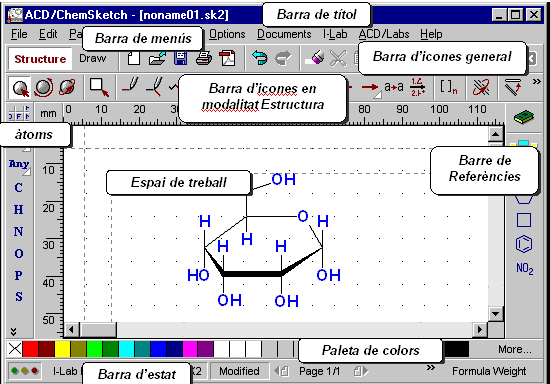The image size is (550, 384).
Task: Expand the structure toolbar overflow chevron
Action: 536,82
